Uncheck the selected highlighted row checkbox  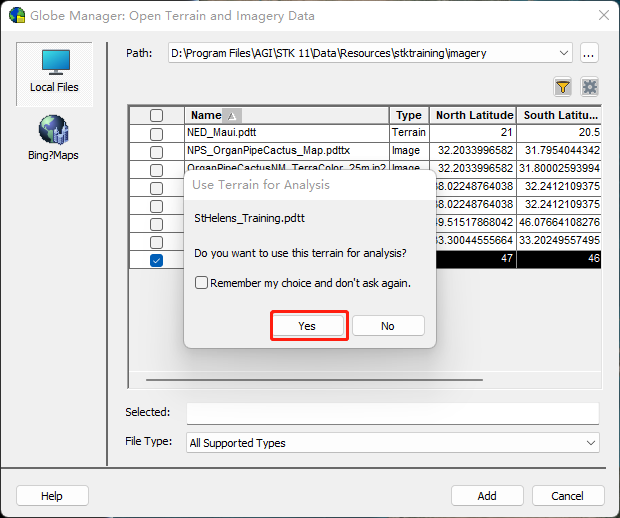(x=156, y=261)
